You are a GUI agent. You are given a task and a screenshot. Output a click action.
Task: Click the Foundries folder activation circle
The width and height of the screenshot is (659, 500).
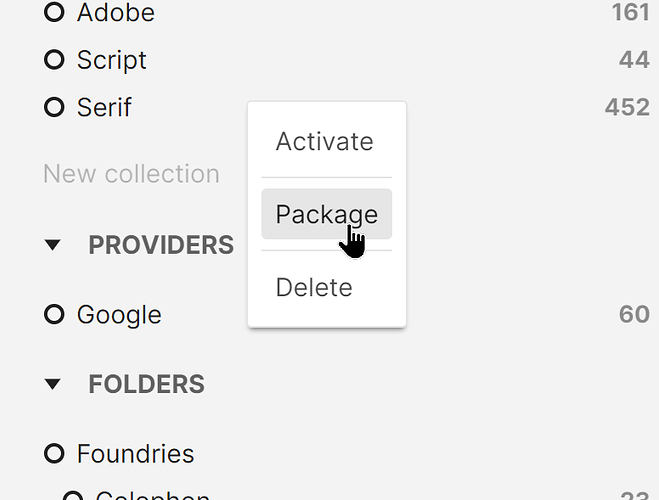[54, 454]
